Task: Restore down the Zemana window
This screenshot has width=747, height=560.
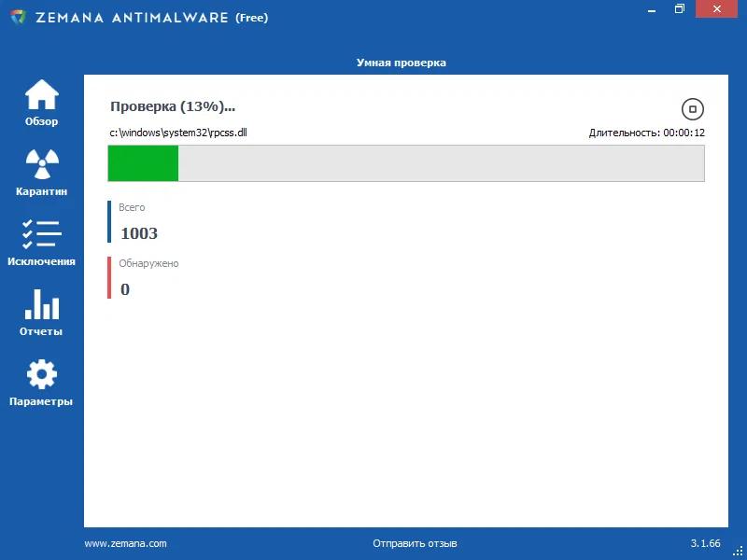Action: [x=680, y=9]
